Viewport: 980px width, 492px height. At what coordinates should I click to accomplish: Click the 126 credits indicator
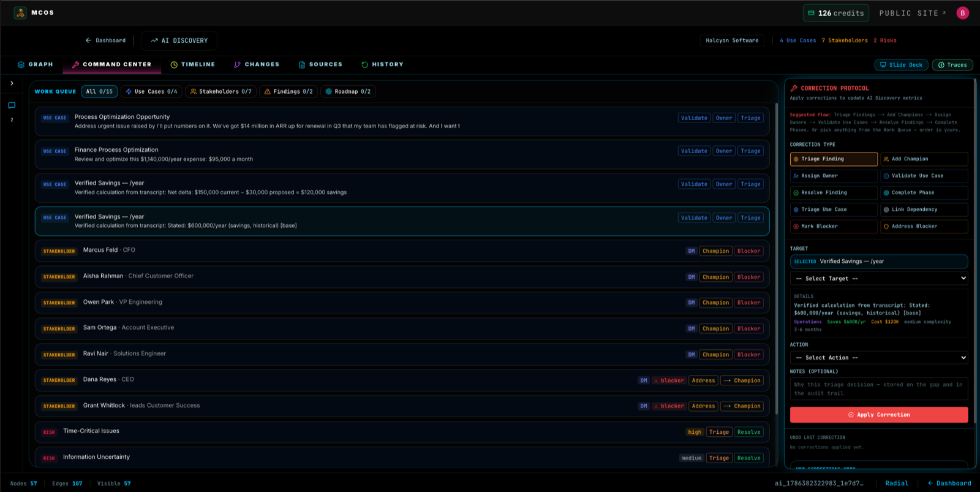coord(836,13)
